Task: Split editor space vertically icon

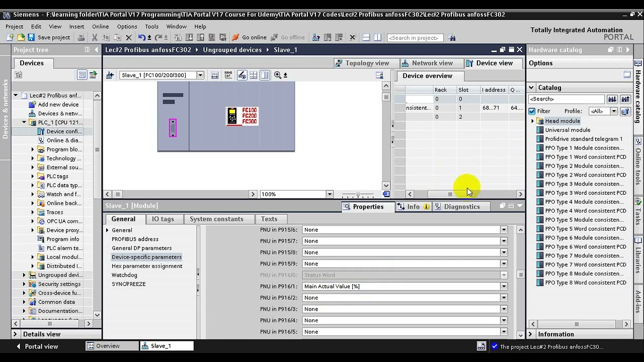Action: coord(378,38)
